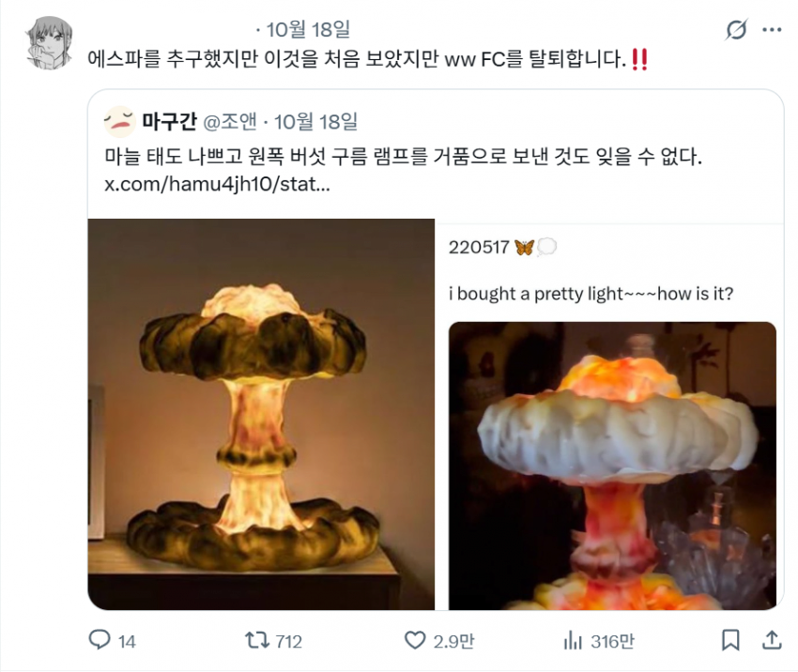798x672 pixels.
Task: Click the Grok slashed-circle icon
Action: click(x=736, y=29)
